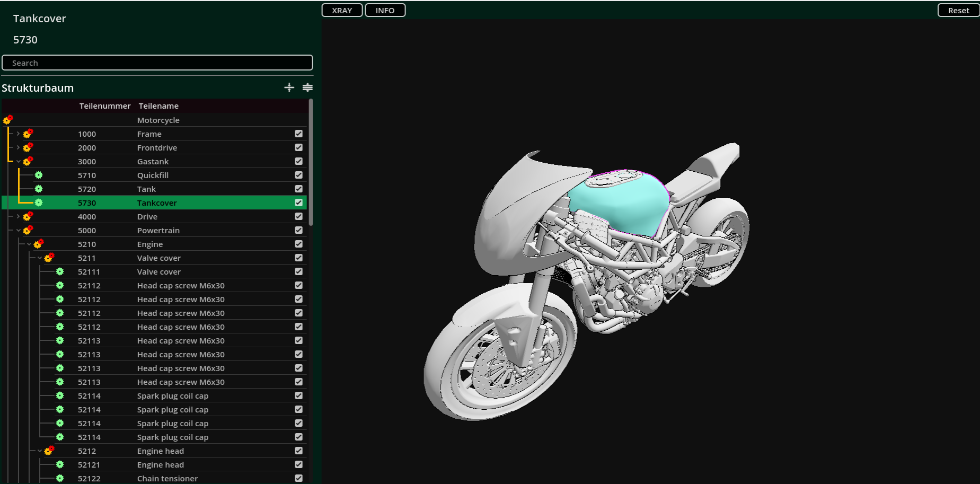This screenshot has height=484, width=980.
Task: Enable XRAY view mode
Action: pos(342,10)
